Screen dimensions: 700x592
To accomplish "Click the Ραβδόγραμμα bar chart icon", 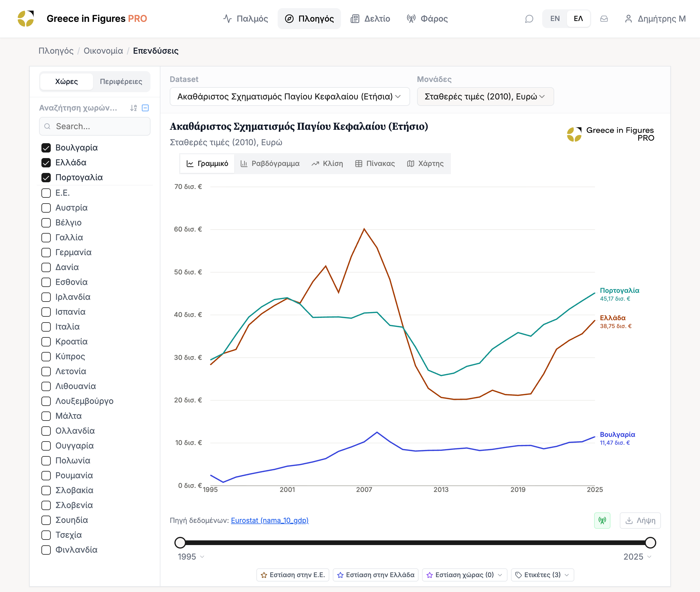I will pos(244,164).
